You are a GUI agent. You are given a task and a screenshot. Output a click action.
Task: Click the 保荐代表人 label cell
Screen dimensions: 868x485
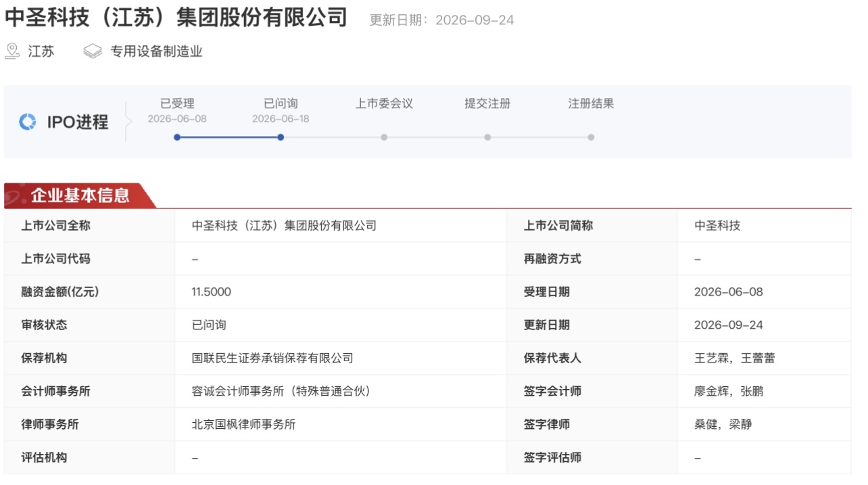[x=592, y=359]
